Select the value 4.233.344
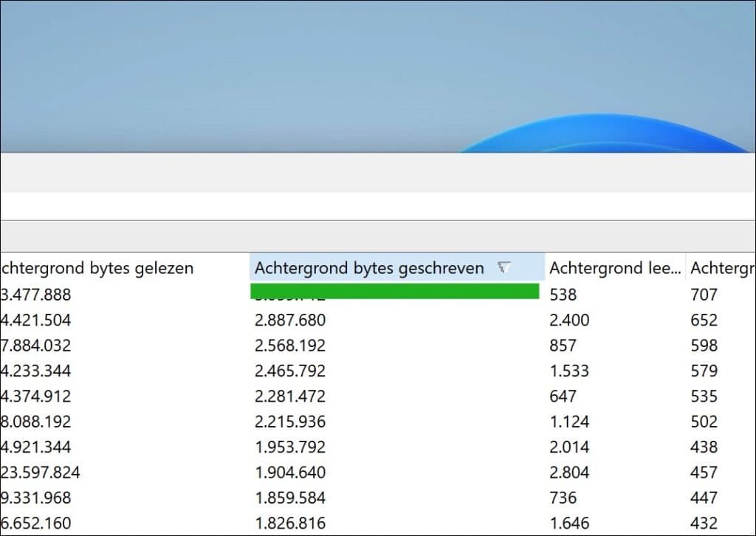Viewport: 756px width, 536px height. pyautogui.click(x=35, y=371)
